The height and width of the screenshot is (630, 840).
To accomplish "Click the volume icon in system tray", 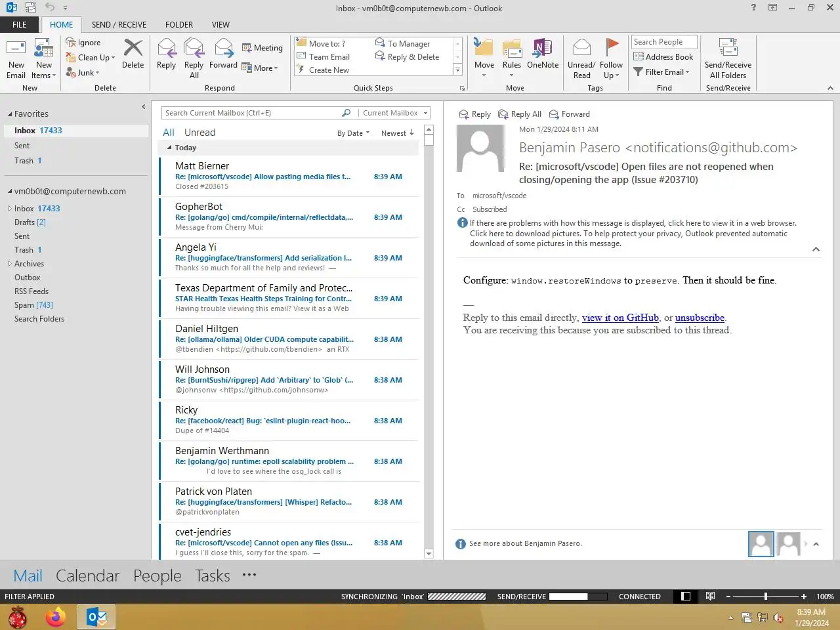I will point(778,618).
